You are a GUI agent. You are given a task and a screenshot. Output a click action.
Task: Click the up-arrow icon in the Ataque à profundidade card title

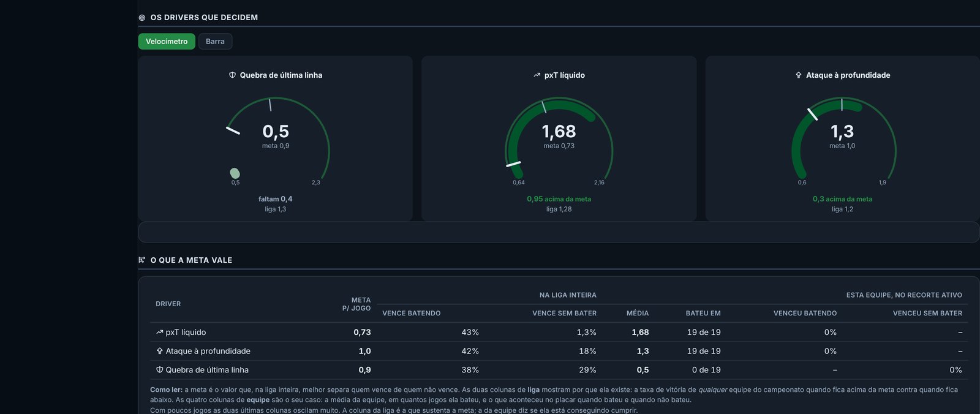click(x=799, y=75)
